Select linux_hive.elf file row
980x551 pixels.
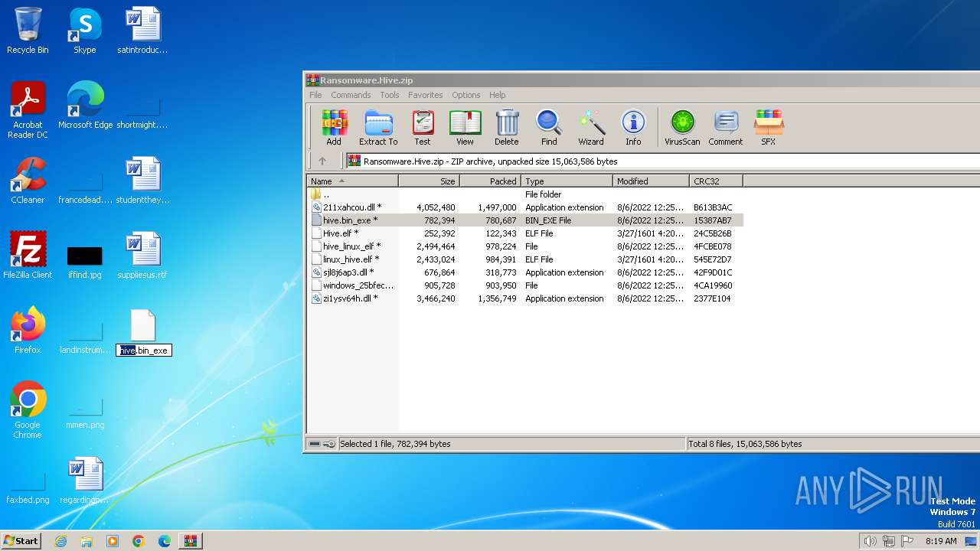(x=525, y=259)
